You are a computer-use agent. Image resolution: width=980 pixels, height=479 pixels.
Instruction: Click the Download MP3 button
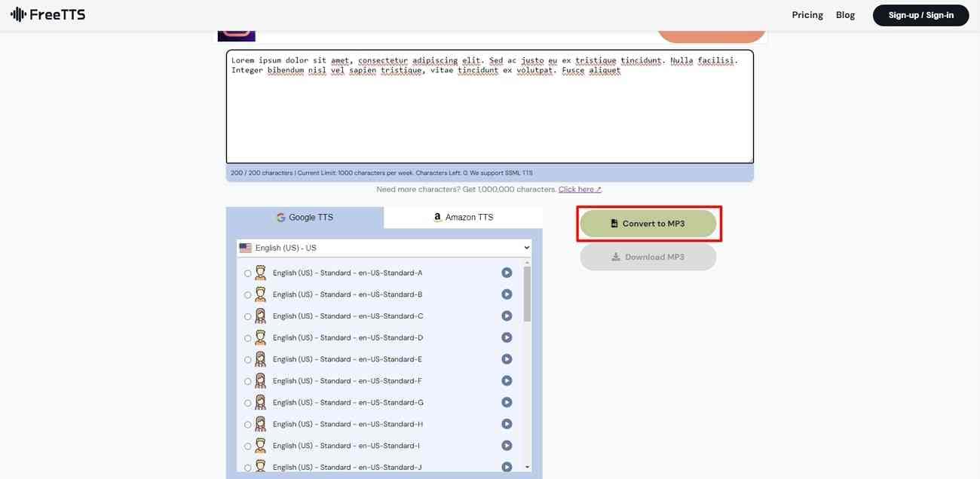tap(648, 257)
